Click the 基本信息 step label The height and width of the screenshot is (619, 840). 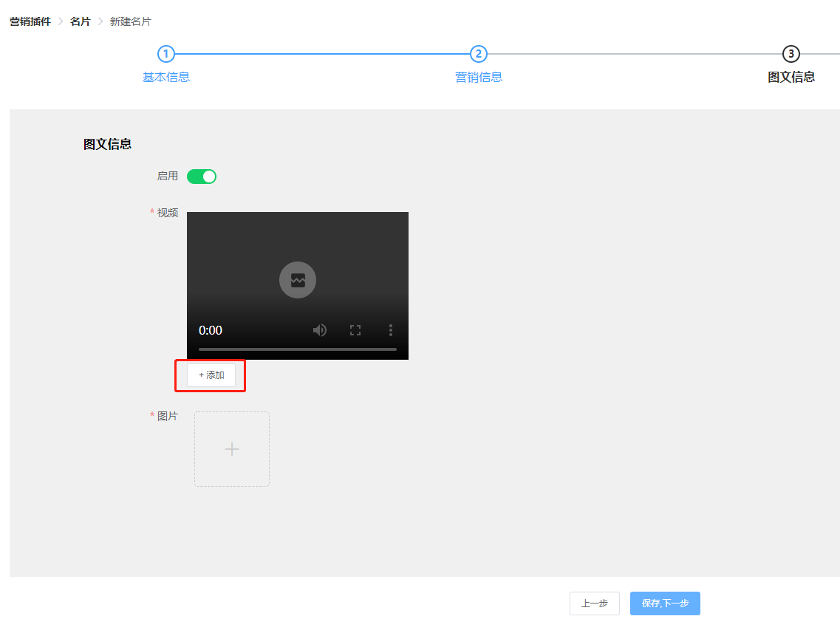point(166,77)
